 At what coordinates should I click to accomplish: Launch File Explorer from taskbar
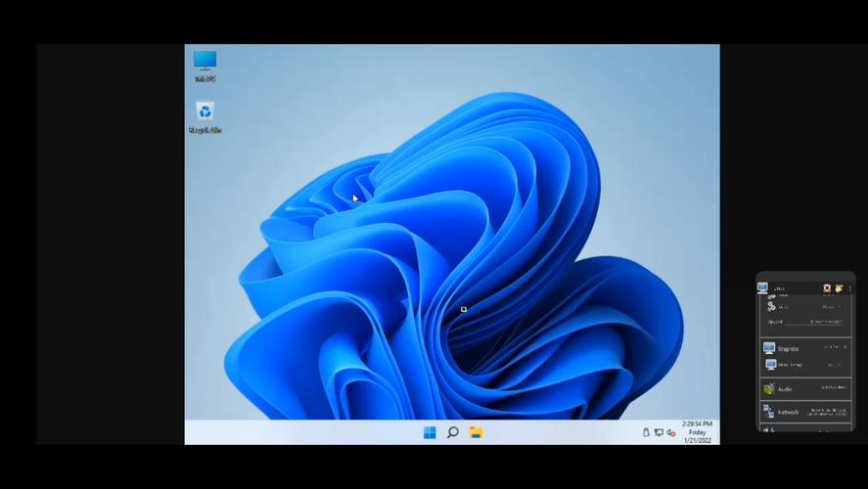pos(476,432)
